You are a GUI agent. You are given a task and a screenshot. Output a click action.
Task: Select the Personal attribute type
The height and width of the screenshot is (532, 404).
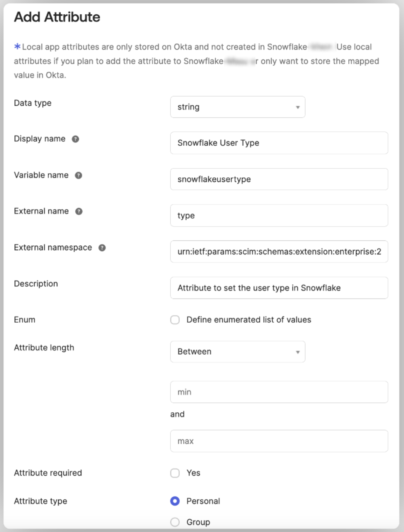click(x=175, y=501)
